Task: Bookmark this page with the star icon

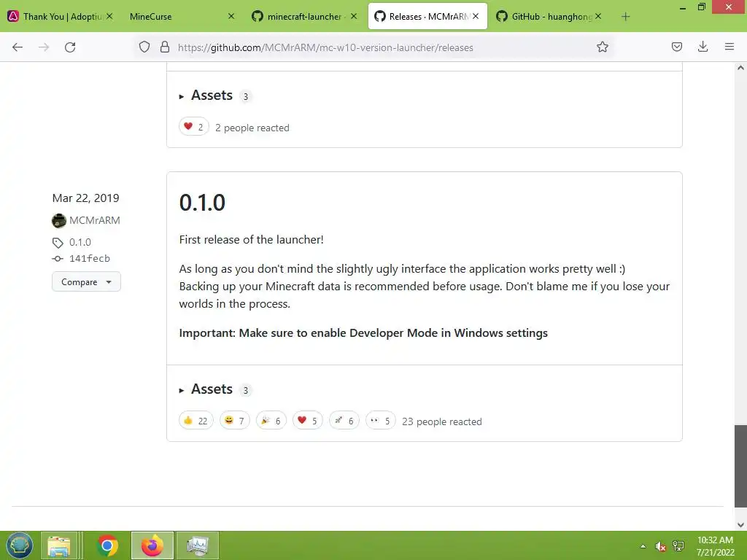Action: point(602,47)
